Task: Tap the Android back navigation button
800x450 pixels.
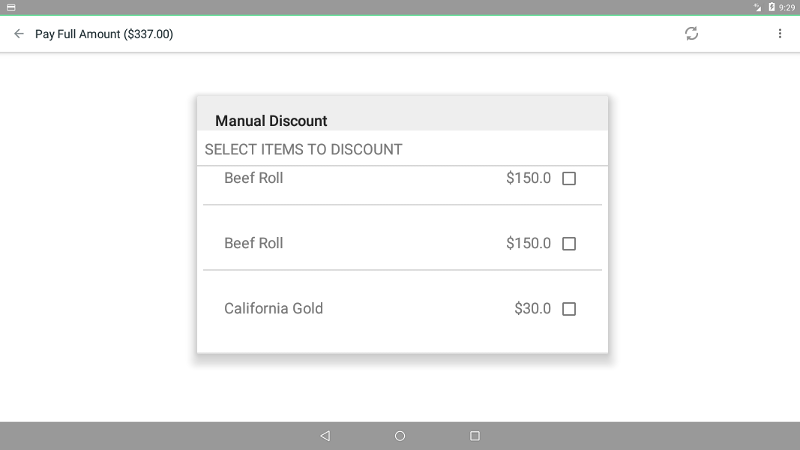Action: [325, 436]
